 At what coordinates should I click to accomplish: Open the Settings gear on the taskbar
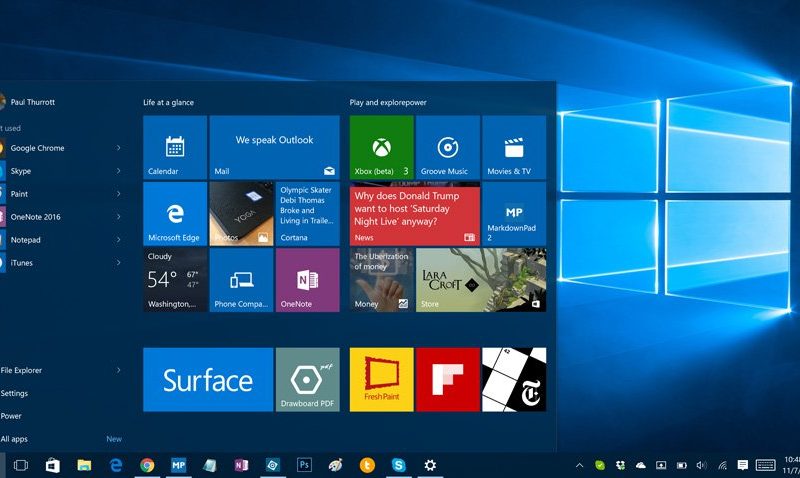coord(430,465)
